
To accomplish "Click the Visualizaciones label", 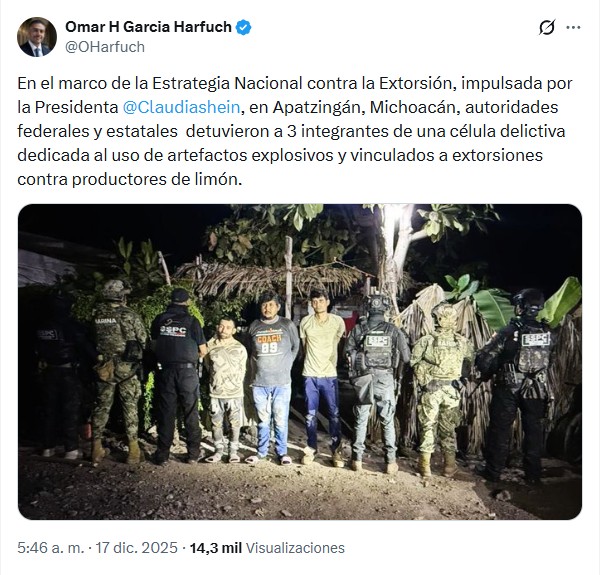I will (x=295, y=548).
